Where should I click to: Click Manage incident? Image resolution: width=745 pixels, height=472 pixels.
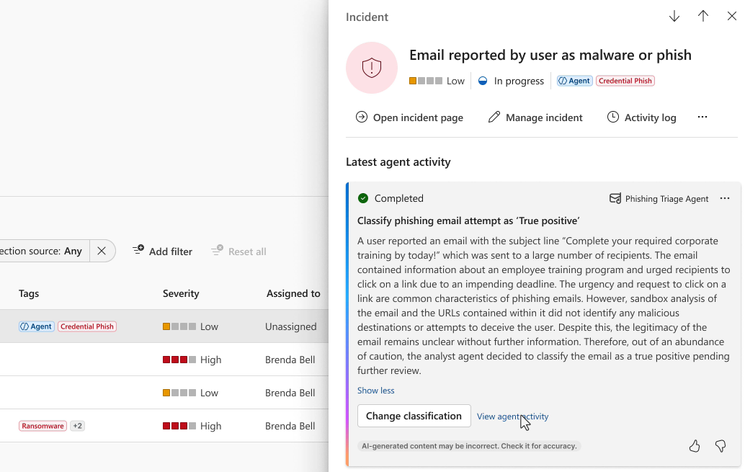534,117
